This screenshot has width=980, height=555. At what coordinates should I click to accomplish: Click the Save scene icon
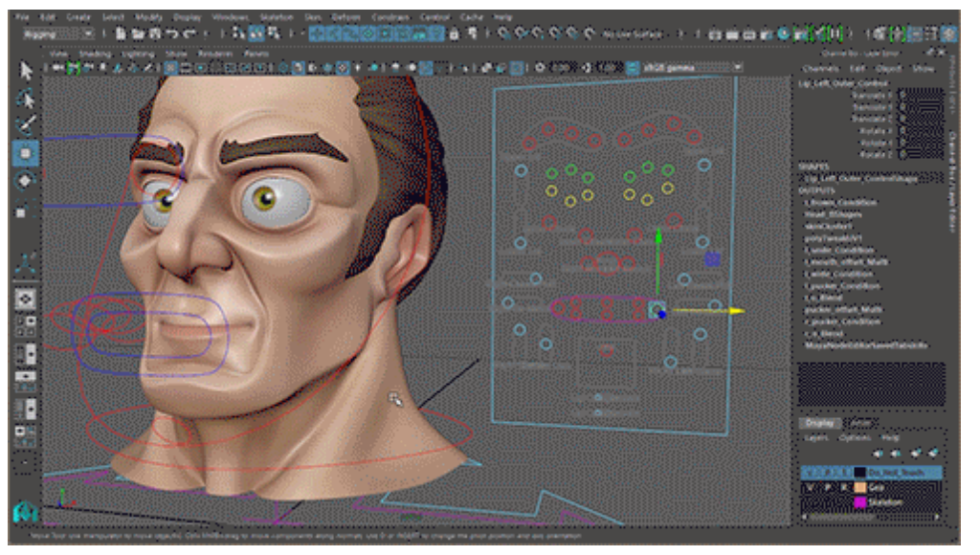tap(154, 33)
